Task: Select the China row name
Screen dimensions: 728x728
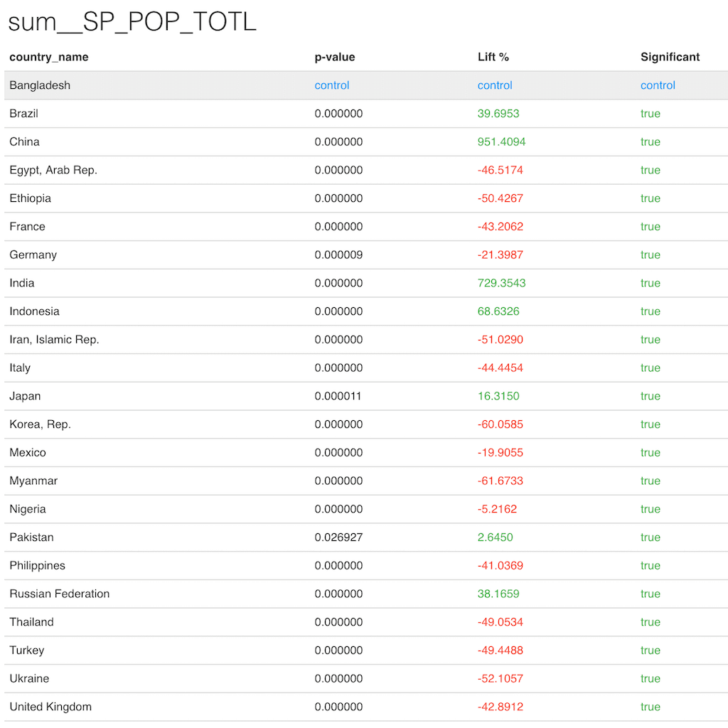Action: click(25, 141)
